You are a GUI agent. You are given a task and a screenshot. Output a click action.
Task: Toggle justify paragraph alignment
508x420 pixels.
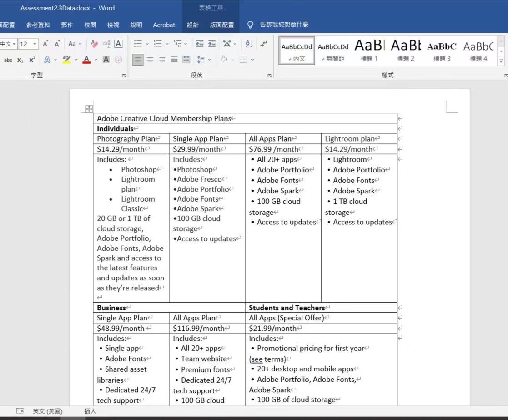[x=174, y=60]
